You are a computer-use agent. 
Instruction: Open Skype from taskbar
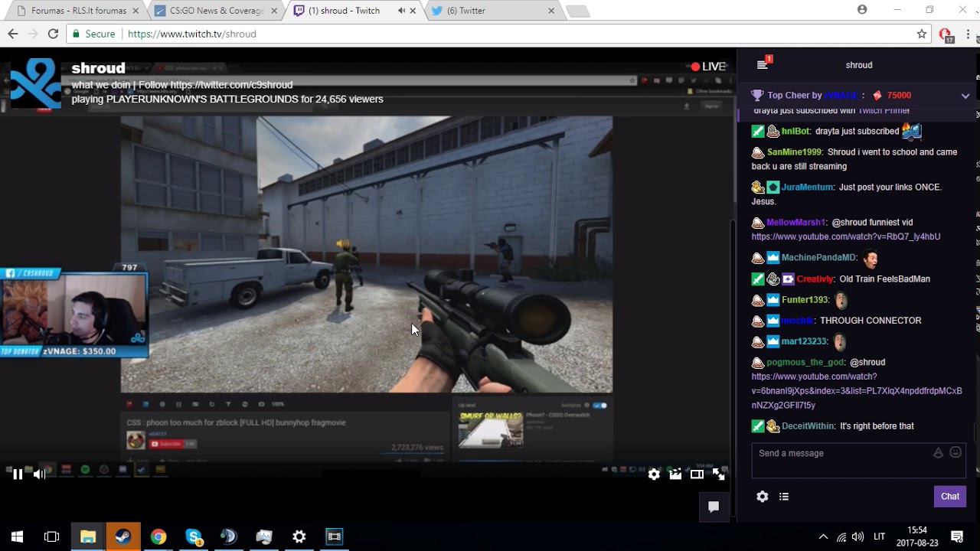[194, 536]
